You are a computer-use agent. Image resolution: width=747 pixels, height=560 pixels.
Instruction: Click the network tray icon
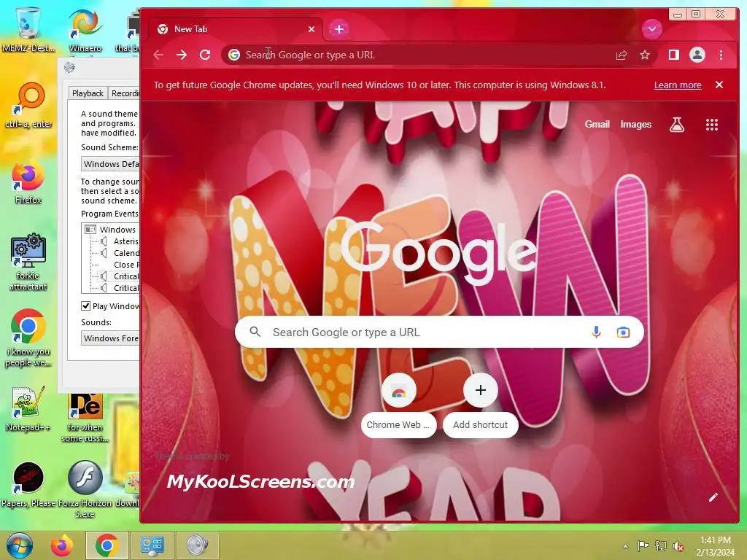click(x=660, y=546)
